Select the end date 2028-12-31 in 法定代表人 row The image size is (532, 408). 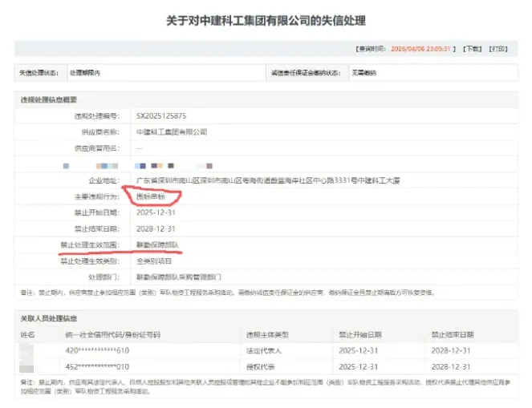(451, 350)
